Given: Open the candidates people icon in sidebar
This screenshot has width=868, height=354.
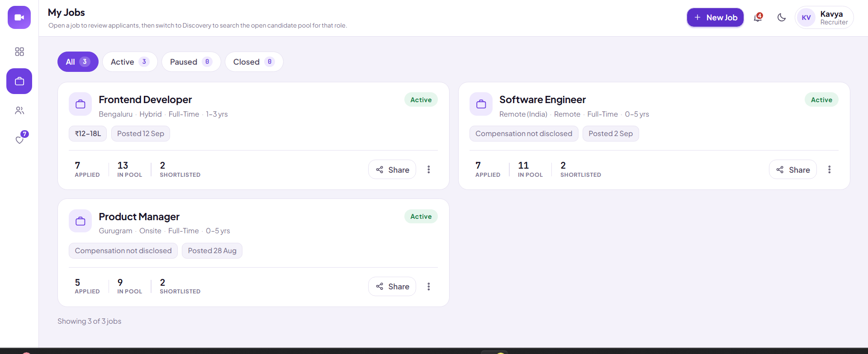Looking at the screenshot, I should [19, 110].
